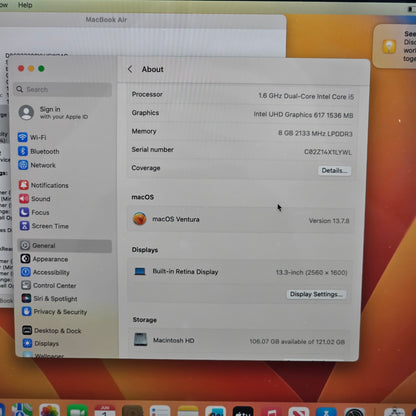Click the Apple ID avatar icon

(x=26, y=113)
